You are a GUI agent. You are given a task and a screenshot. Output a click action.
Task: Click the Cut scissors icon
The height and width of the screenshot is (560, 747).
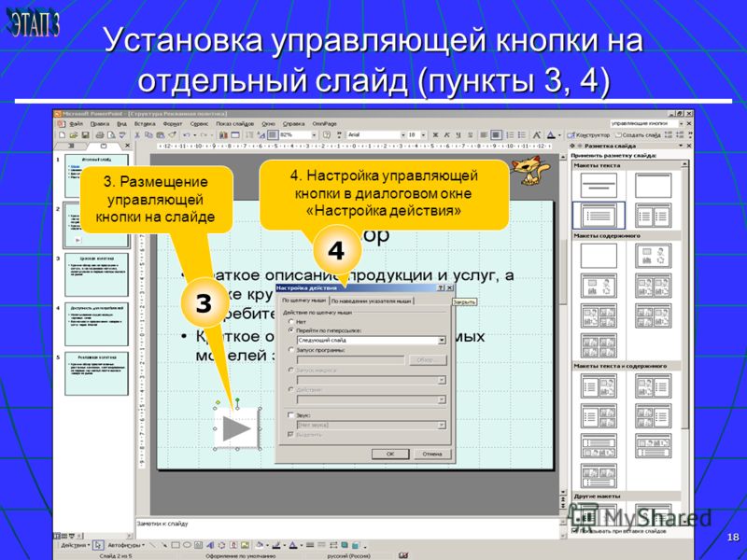tap(137, 135)
